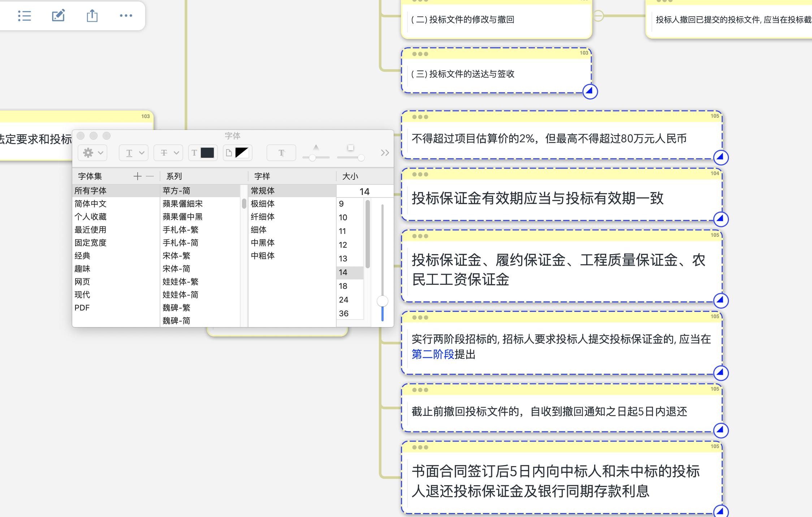Open the outline list view icon
This screenshot has width=812, height=517.
[25, 16]
